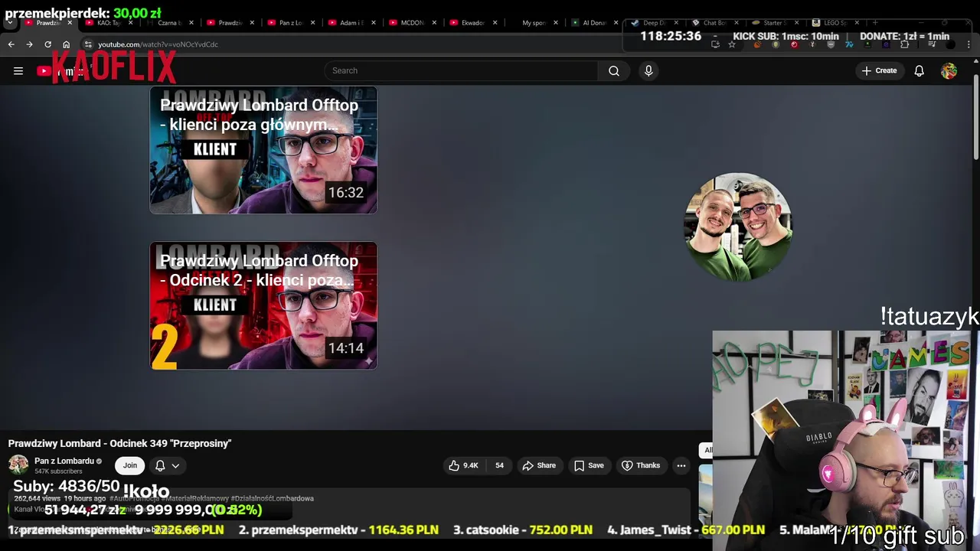Click the install app icon in address bar
Image resolution: width=980 pixels, height=551 pixels.
715,44
